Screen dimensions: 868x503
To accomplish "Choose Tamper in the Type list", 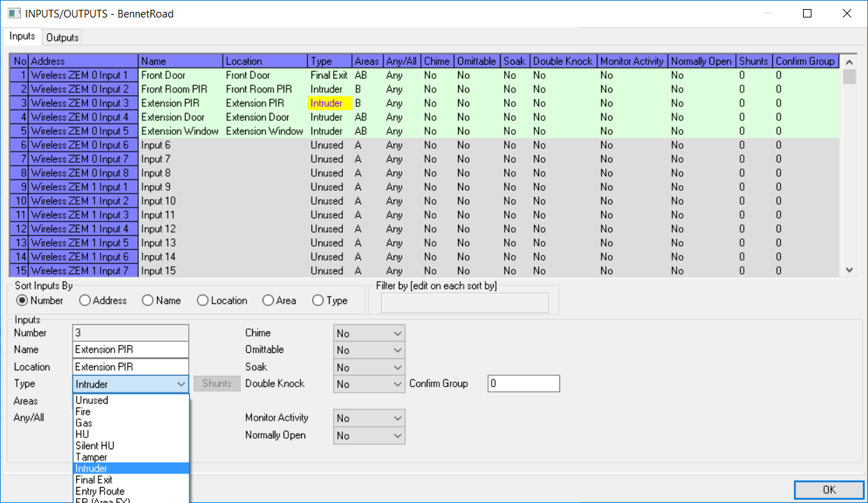I will (x=91, y=457).
